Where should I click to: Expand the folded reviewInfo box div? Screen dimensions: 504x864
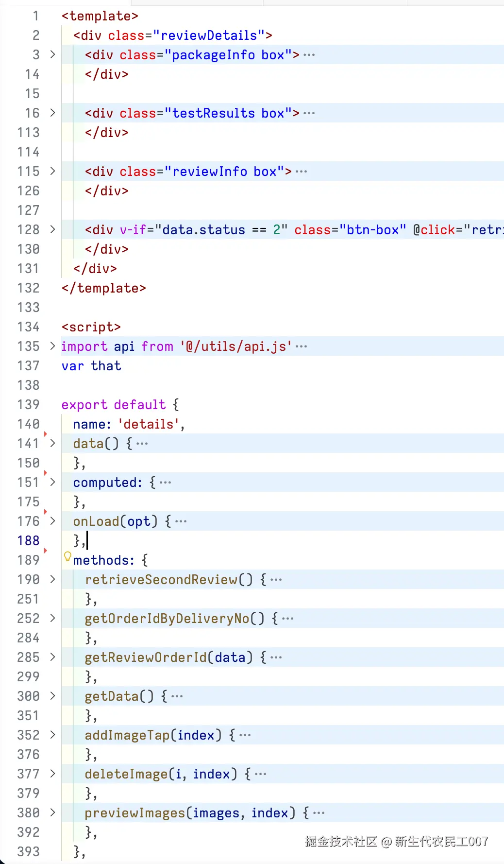(x=52, y=171)
